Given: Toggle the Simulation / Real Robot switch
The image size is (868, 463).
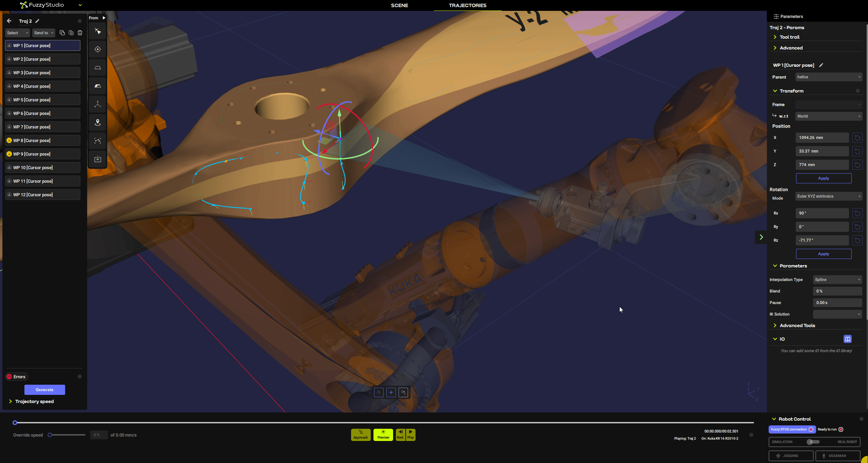Looking at the screenshot, I should (813, 442).
